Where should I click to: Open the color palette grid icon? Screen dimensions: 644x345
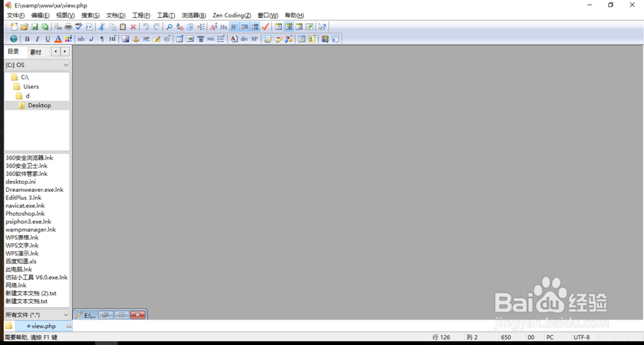68,39
